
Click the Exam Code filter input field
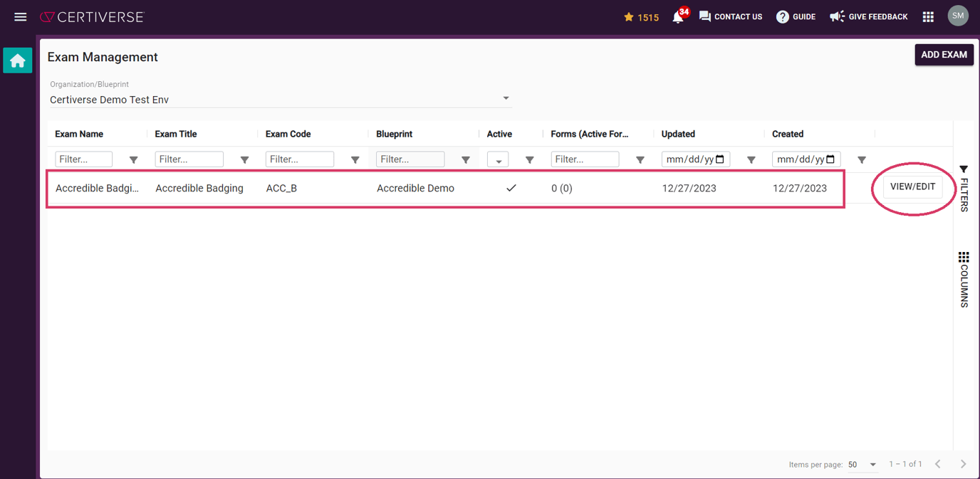click(299, 159)
